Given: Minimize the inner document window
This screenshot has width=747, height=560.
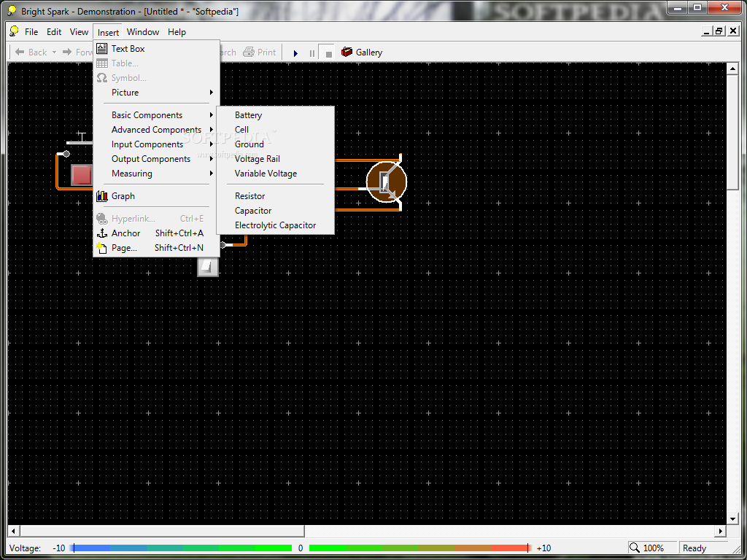Looking at the screenshot, I should point(707,31).
